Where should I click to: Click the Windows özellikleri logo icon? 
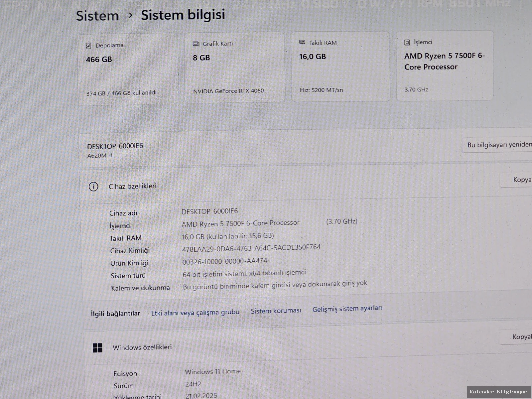point(97,348)
